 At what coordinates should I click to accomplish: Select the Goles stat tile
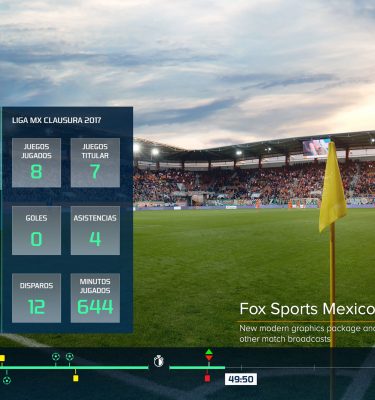(36, 230)
